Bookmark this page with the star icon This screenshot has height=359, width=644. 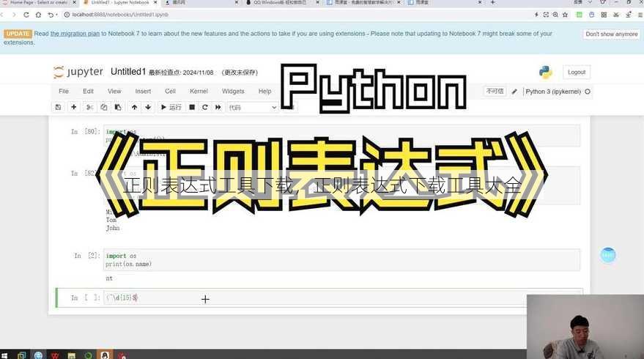(x=565, y=15)
